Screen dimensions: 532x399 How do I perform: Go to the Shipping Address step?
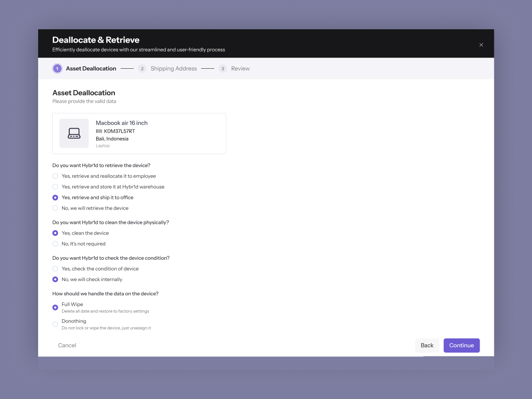173,69
